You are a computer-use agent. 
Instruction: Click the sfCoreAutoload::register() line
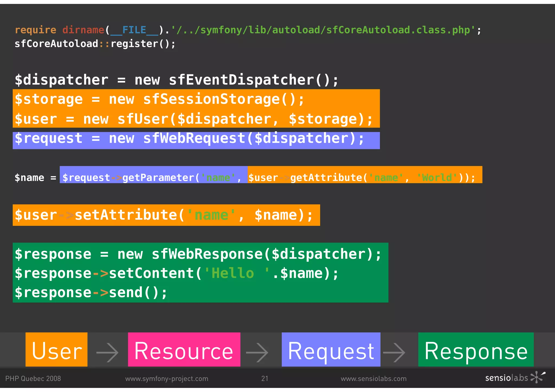pos(95,44)
